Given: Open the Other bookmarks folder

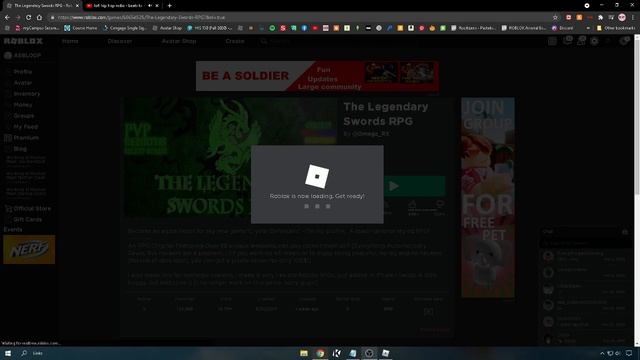Looking at the screenshot, I should pos(616,28).
